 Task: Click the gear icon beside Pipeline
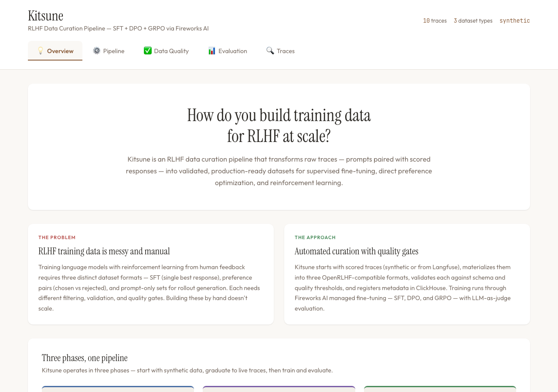pos(97,51)
